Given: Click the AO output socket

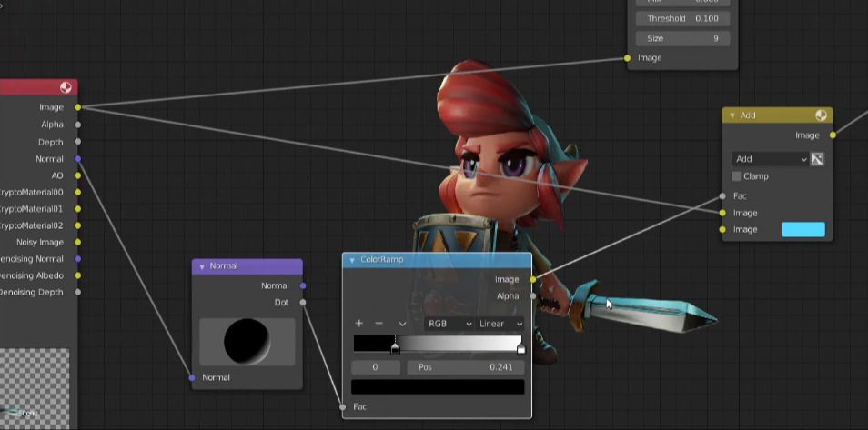Looking at the screenshot, I should point(77,175).
